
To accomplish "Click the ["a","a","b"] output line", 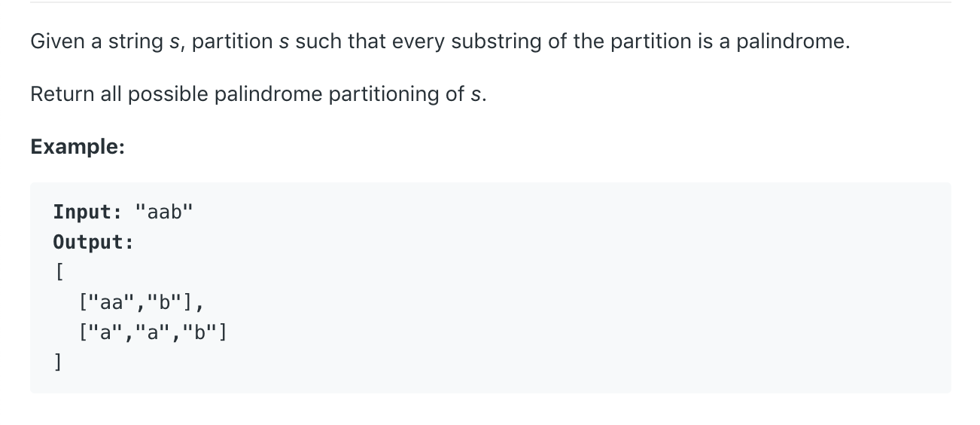I will click(x=153, y=332).
